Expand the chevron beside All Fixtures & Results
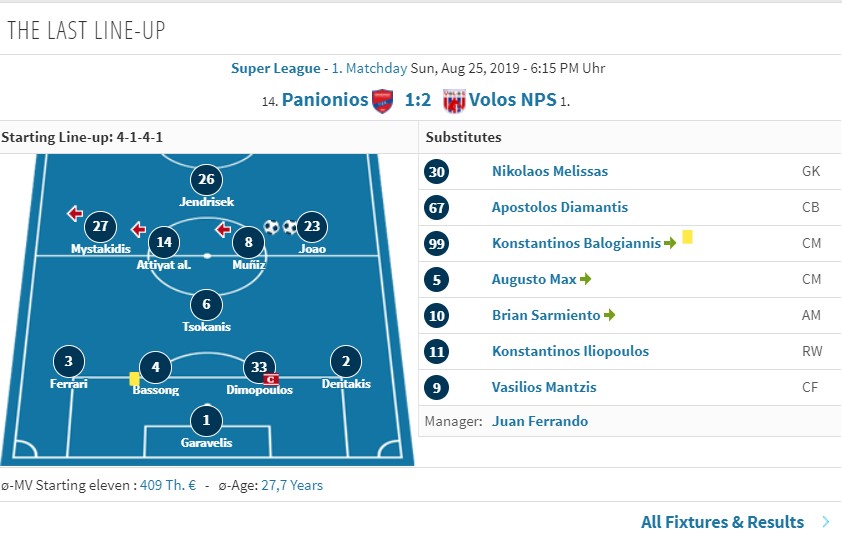 tap(826, 522)
